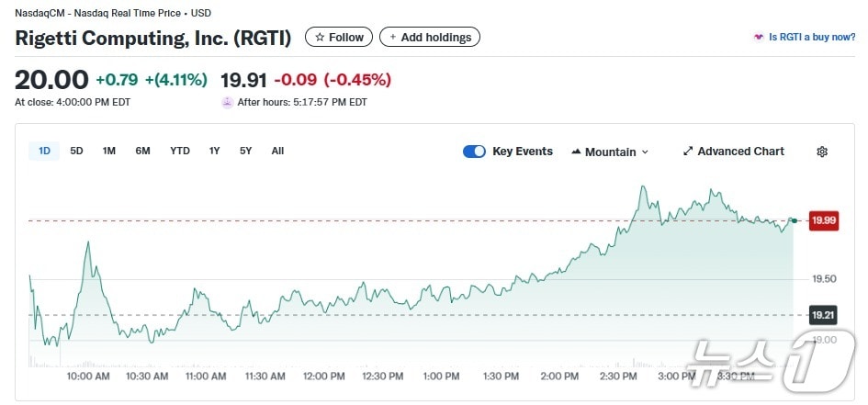Select the 1D time range tab
Viewport: 868px width, 405px height.
[44, 151]
